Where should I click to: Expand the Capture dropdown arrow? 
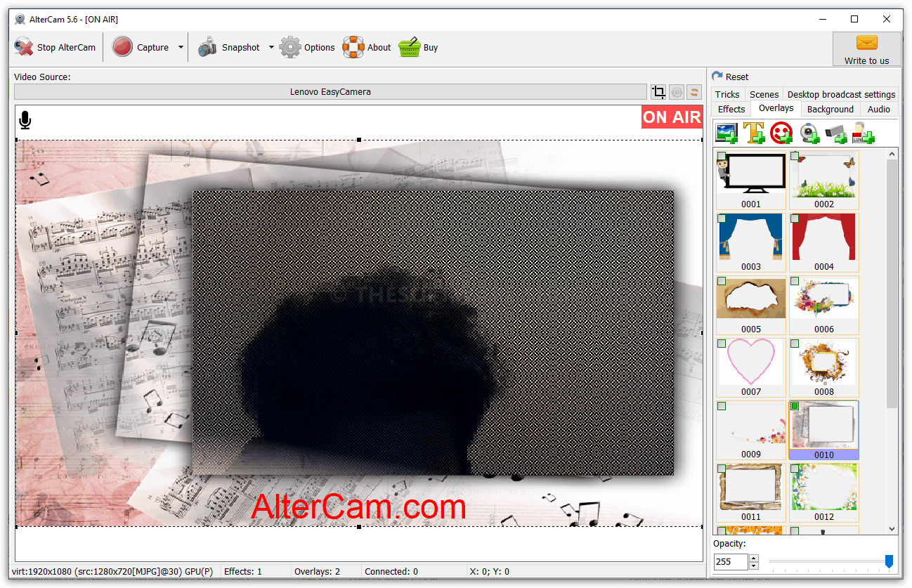click(181, 48)
